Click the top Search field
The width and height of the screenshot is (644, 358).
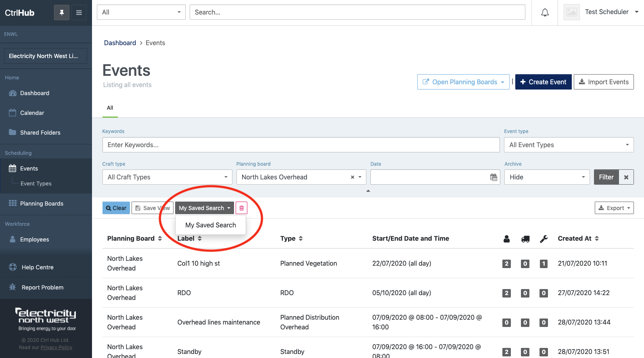358,12
